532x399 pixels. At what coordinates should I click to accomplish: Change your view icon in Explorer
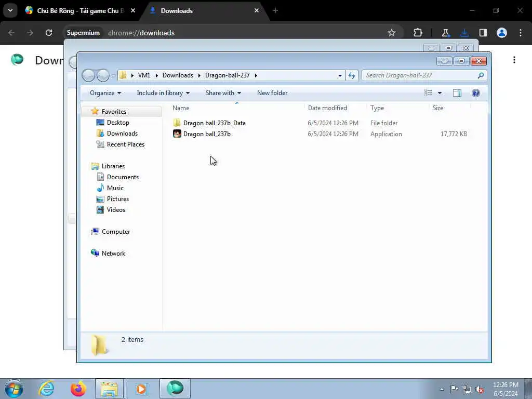click(x=429, y=93)
